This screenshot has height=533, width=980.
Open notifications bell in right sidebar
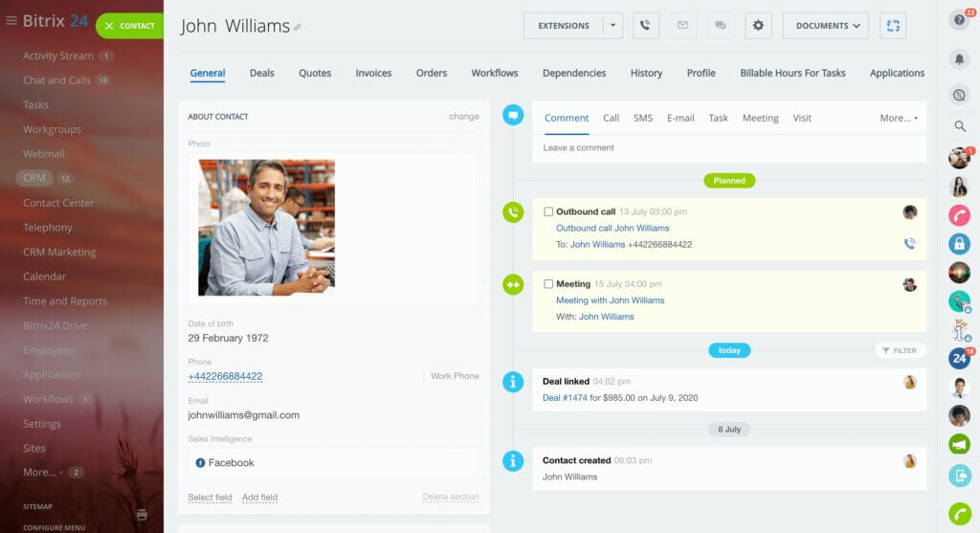pyautogui.click(x=959, y=59)
